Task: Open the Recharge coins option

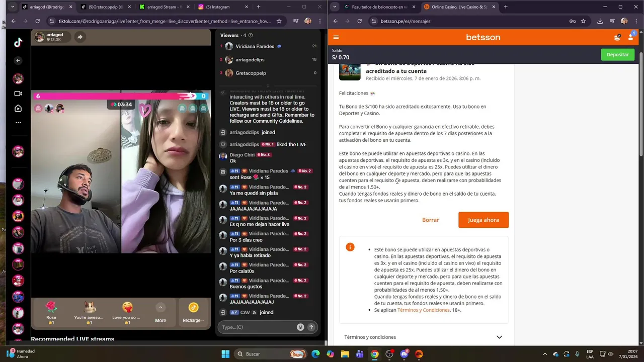Action: coord(193,312)
